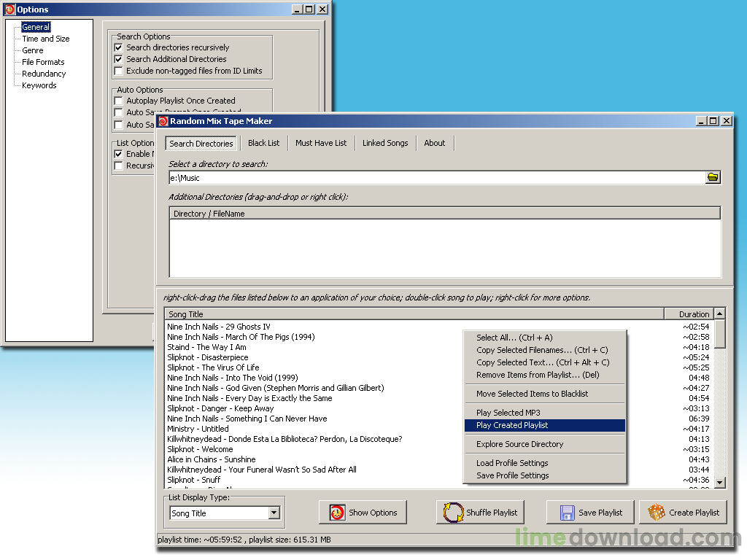Open the List Display Type dropdown
The image size is (747, 560).
pyautogui.click(x=274, y=513)
